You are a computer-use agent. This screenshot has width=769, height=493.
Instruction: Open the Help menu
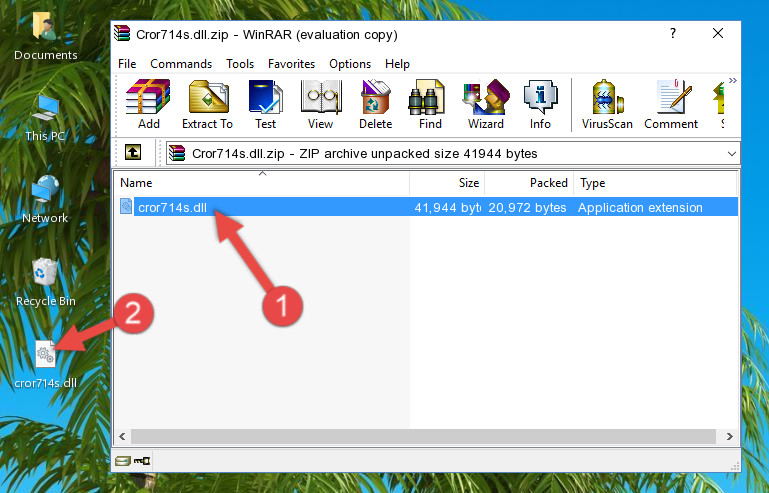[x=397, y=64]
